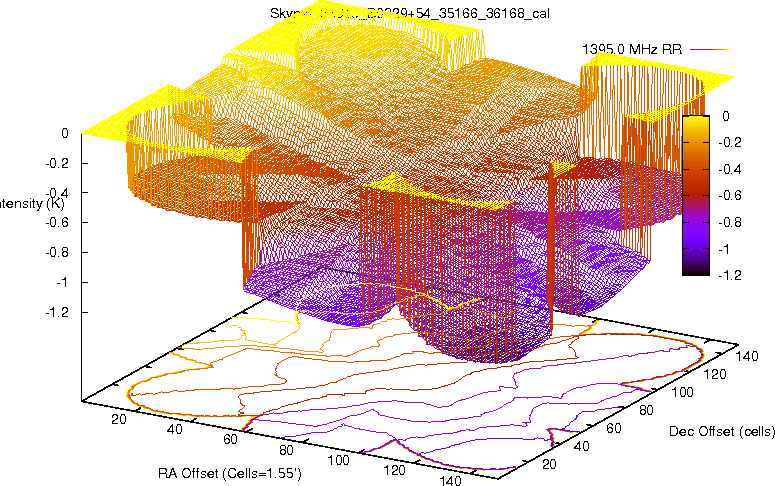
Task: Click the color bar label -1.2
Action: coord(730,275)
